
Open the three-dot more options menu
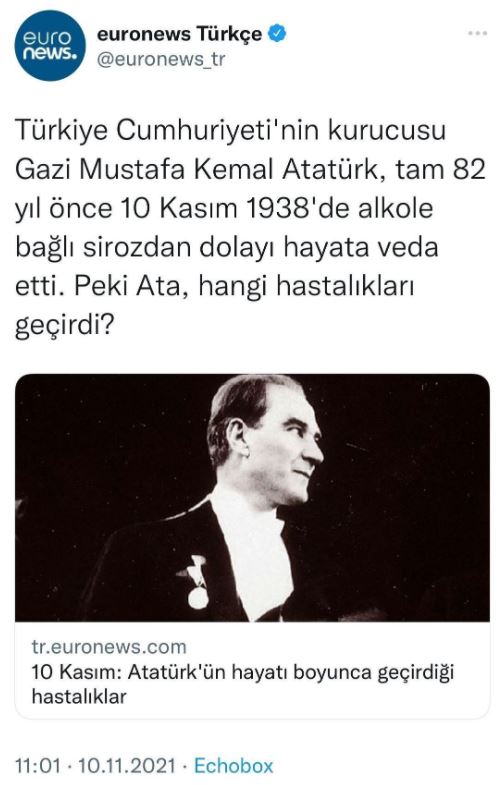477,34
